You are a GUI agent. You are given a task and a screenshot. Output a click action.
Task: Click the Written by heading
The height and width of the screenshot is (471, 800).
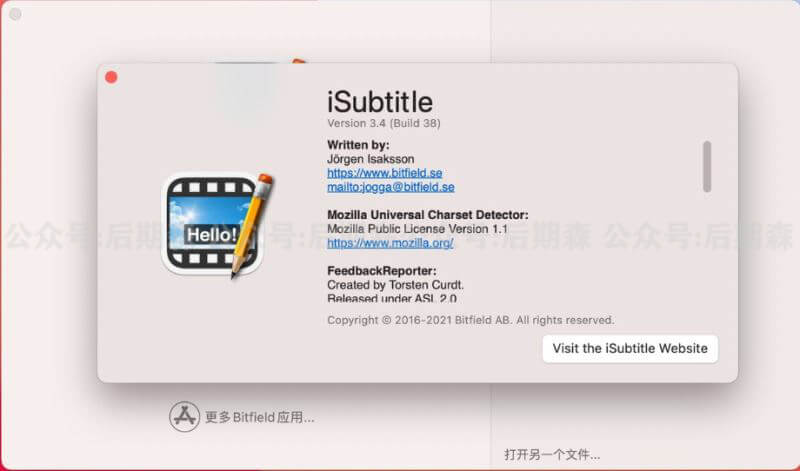pos(358,145)
